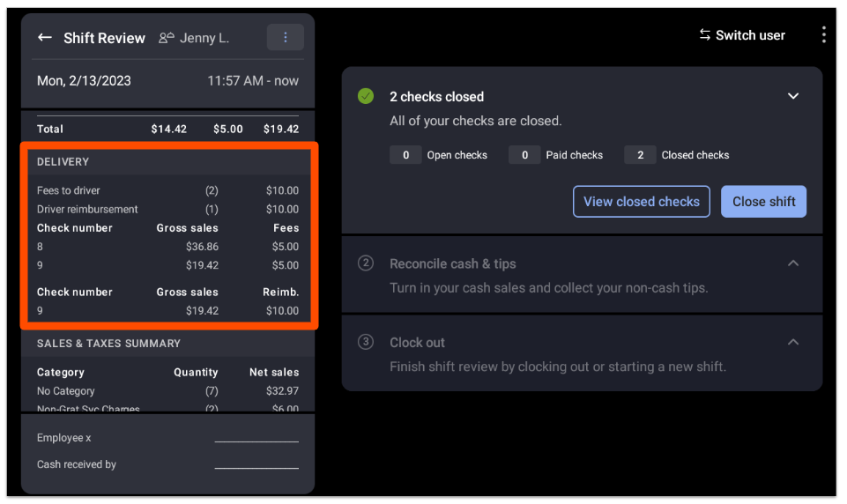
Task: Click the Employee x signature line
Action: [256, 439]
